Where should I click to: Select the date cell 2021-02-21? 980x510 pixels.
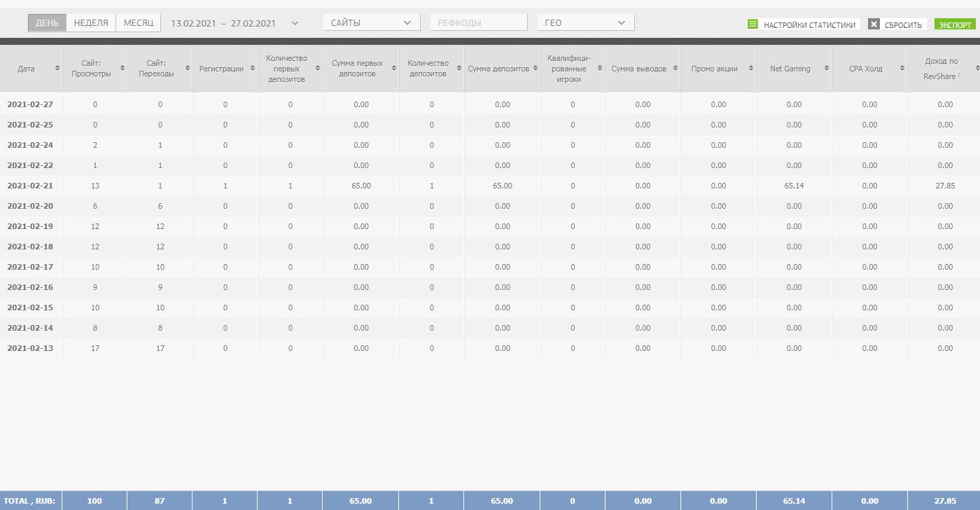click(30, 186)
